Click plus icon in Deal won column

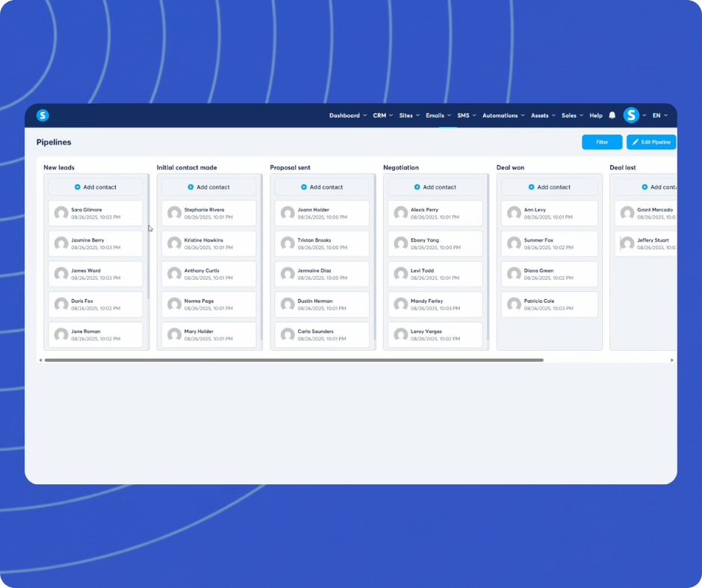tap(532, 187)
